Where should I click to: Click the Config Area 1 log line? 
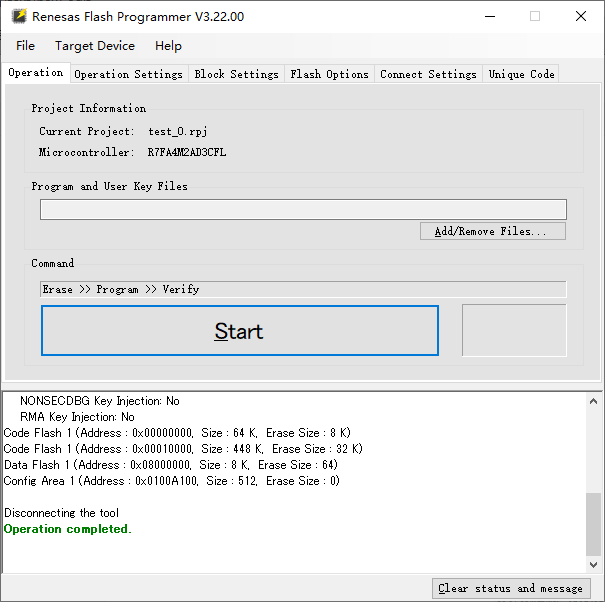[171, 481]
